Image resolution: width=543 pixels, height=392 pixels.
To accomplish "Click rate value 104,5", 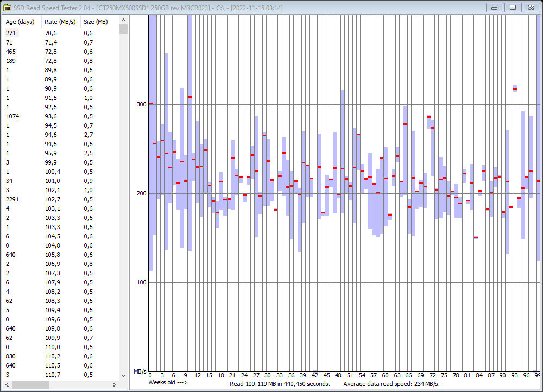I will 53,236.
